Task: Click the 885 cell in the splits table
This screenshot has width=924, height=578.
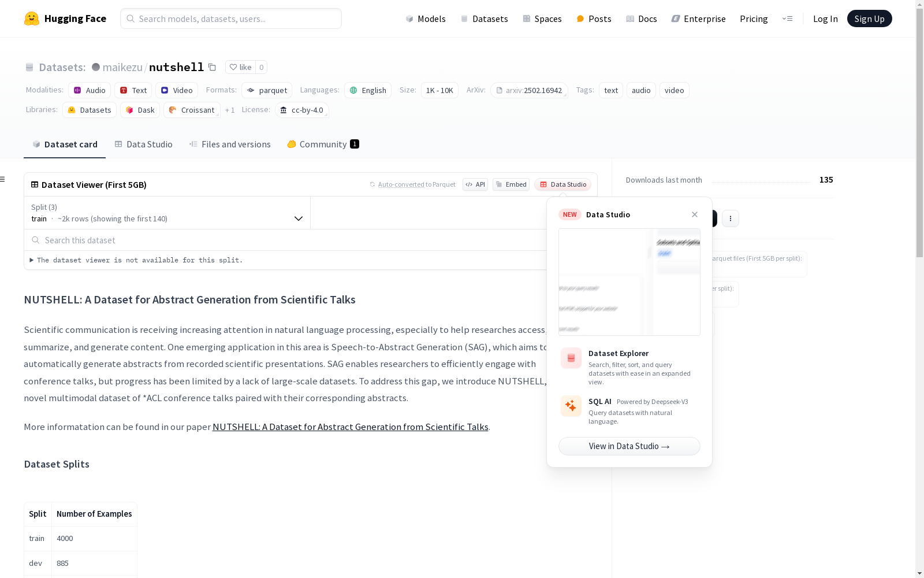Action: click(x=94, y=563)
